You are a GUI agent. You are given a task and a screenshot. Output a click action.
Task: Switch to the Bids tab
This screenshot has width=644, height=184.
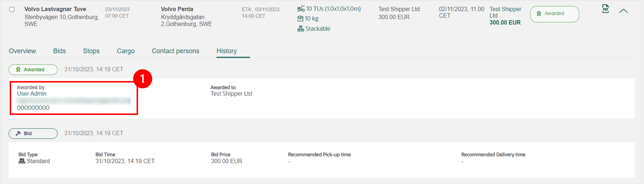click(59, 51)
